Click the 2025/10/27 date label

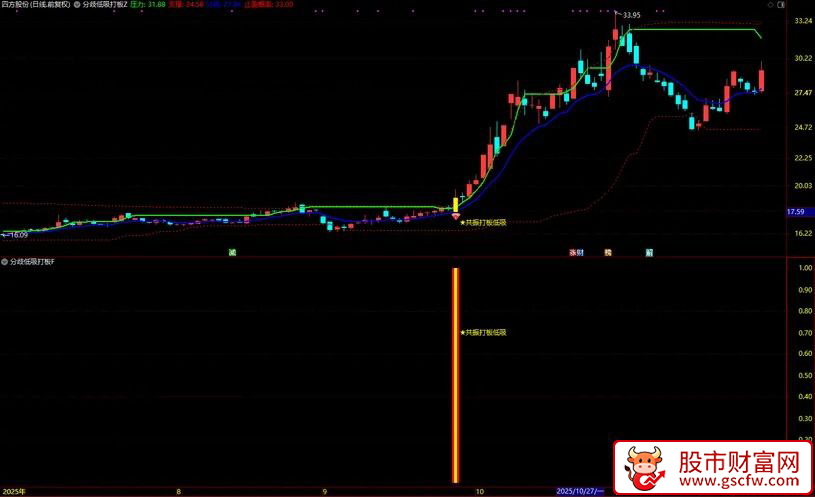[580, 491]
